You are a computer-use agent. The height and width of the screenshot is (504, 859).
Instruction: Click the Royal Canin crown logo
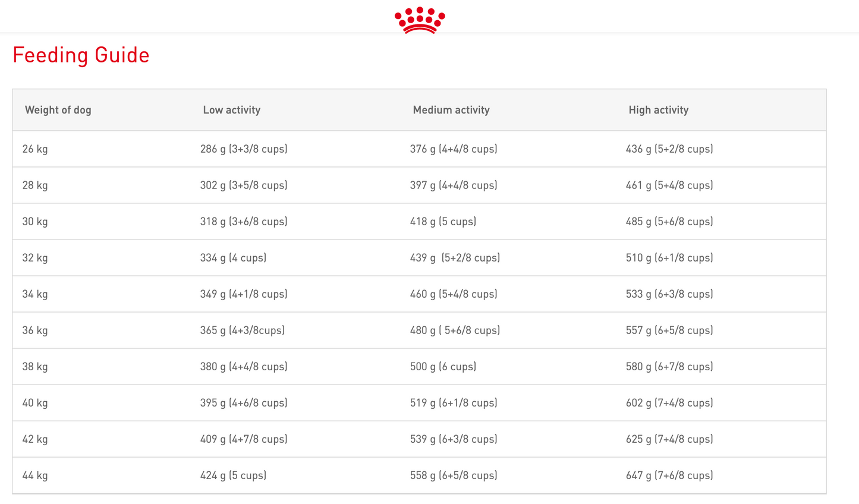[420, 20]
